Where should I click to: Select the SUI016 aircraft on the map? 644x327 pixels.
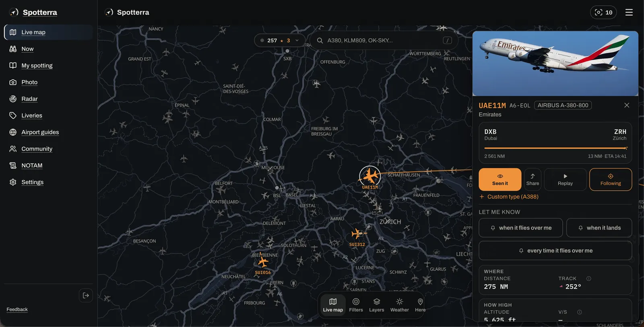[263, 262]
